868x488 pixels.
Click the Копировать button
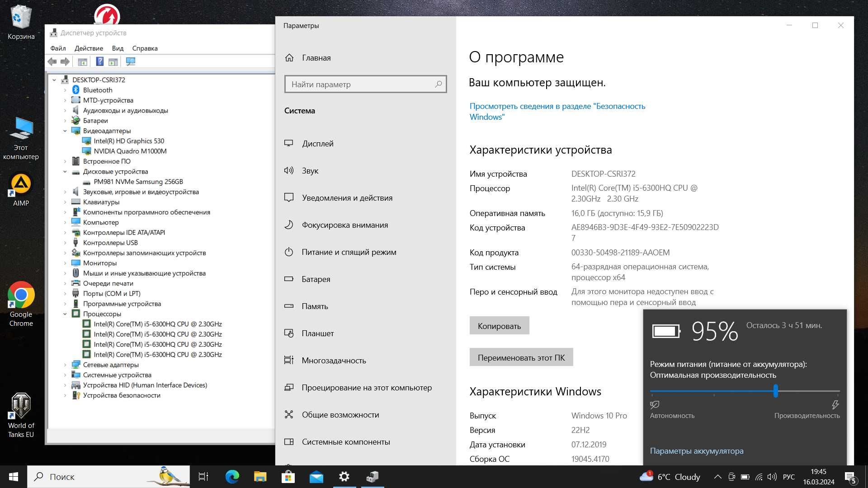500,325
